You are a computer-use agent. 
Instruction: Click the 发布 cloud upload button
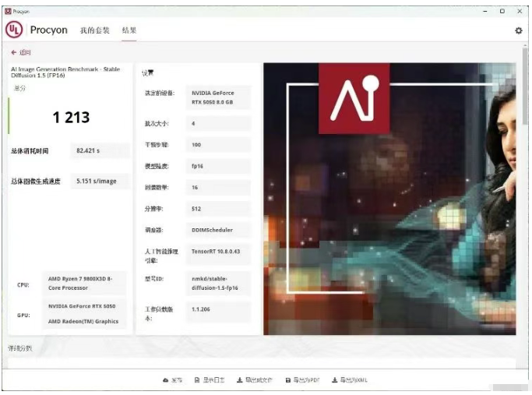[172, 380]
